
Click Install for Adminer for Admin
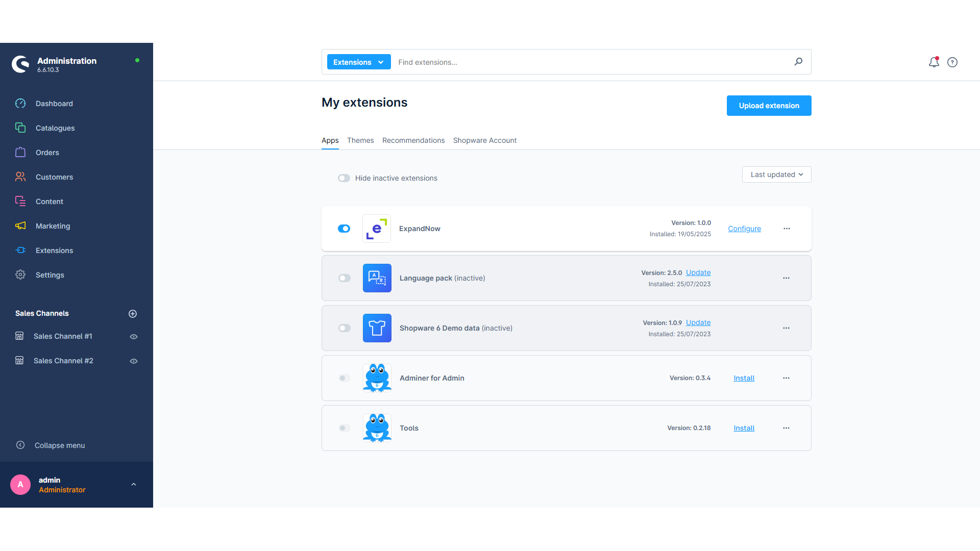point(744,378)
